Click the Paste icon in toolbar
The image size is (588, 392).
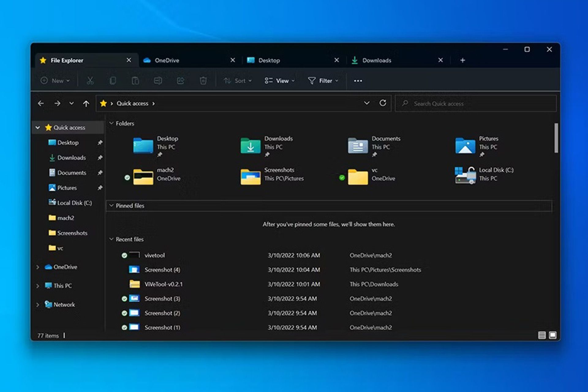(x=135, y=81)
